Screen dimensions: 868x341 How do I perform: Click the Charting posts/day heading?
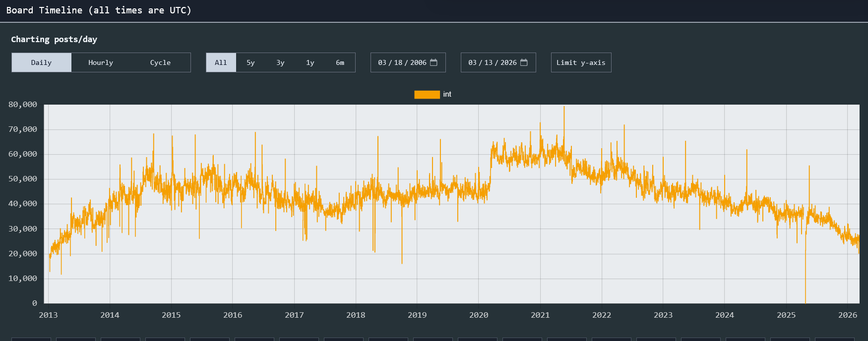[54, 39]
